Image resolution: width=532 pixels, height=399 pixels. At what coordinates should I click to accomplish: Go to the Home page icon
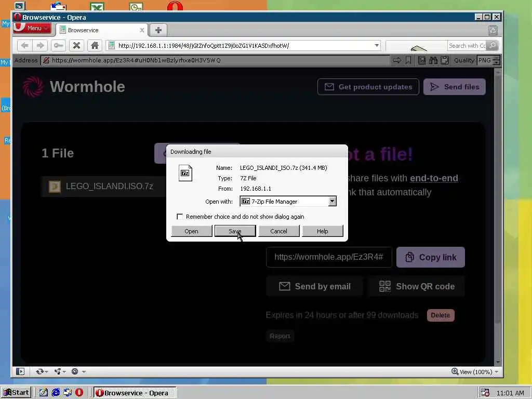coord(95,46)
